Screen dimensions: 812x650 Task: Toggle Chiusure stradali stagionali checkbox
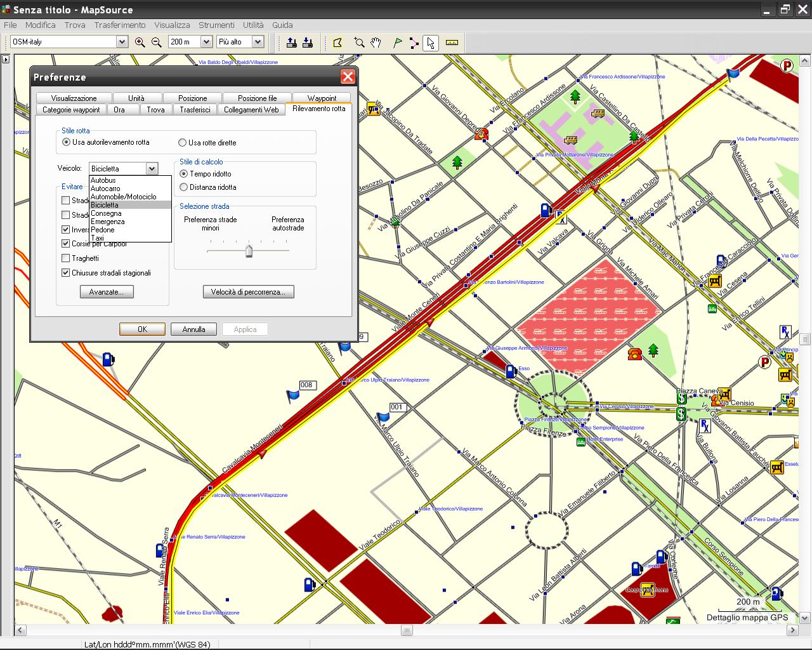click(65, 273)
